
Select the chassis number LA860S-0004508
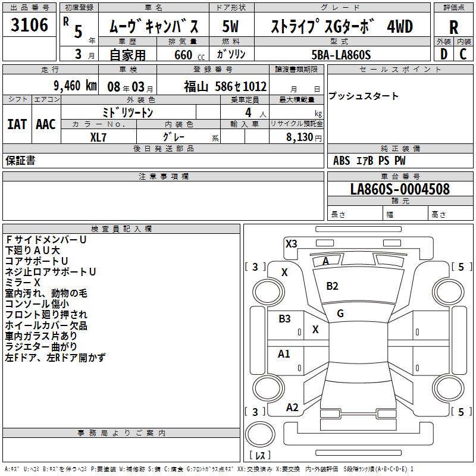(400, 189)
